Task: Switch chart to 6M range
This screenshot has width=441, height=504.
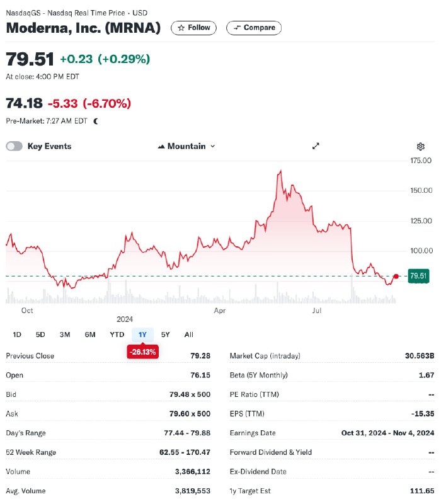Action: point(90,335)
